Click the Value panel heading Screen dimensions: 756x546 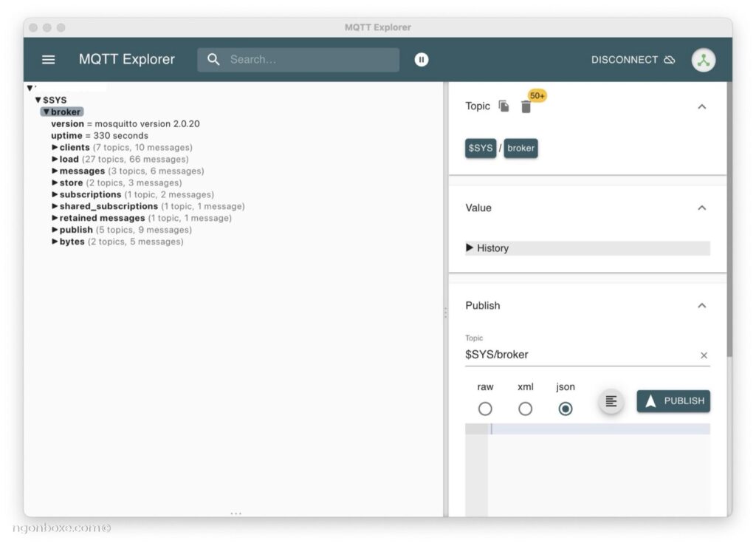pyautogui.click(x=478, y=208)
